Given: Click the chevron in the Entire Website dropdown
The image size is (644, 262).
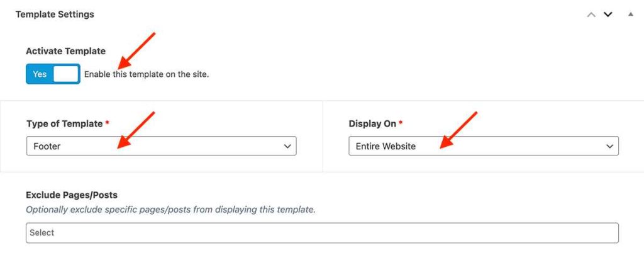Looking at the screenshot, I should coord(609,146).
